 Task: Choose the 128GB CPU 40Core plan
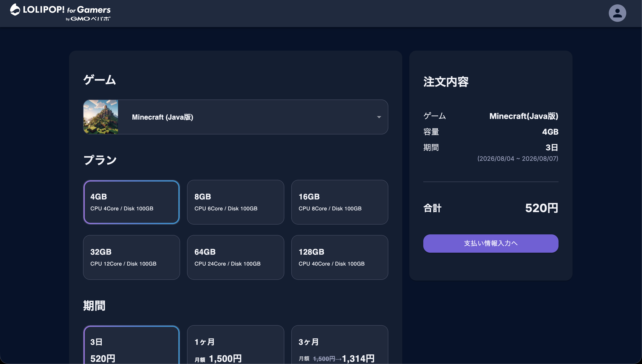tap(339, 257)
